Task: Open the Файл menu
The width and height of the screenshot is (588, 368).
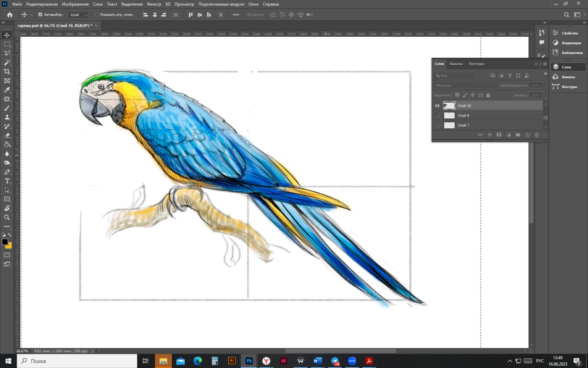Action: point(17,4)
